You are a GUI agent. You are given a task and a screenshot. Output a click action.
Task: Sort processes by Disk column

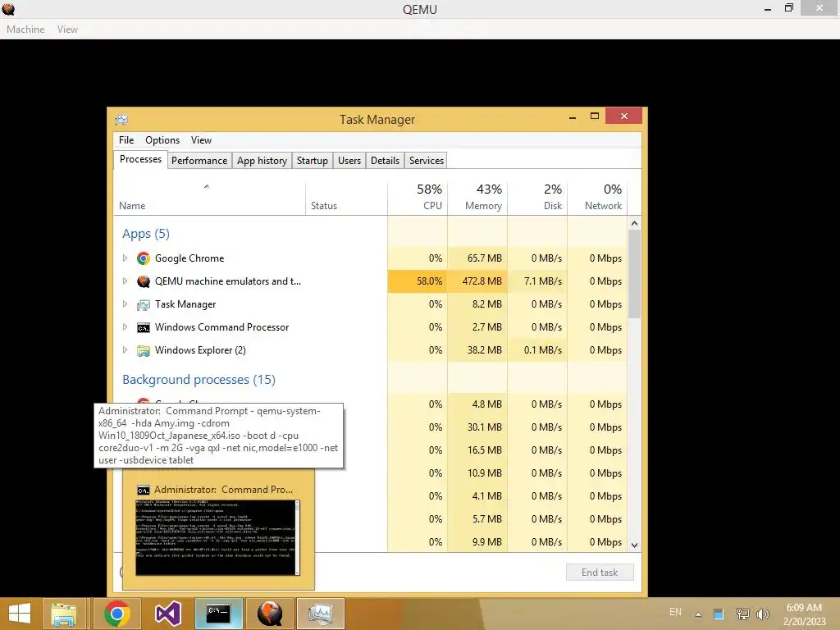point(537,198)
